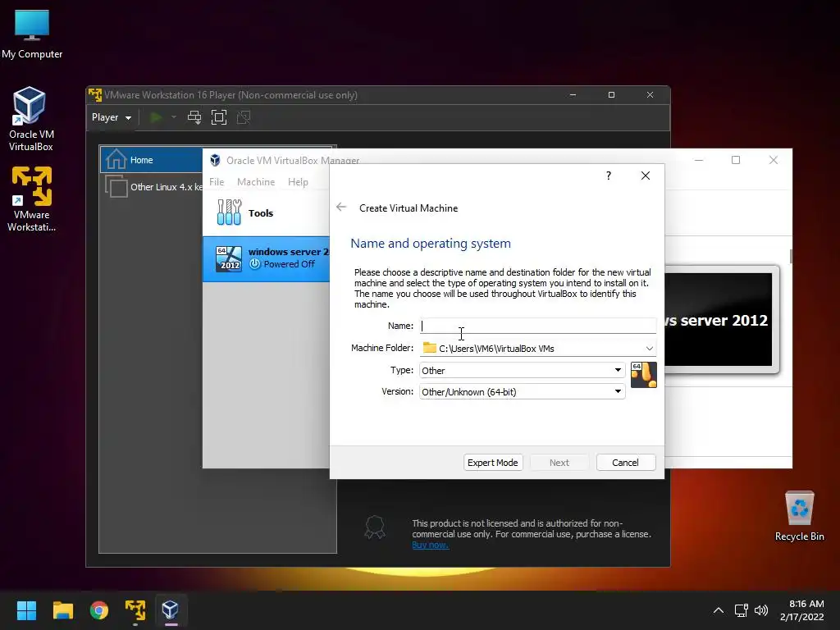840x630 pixels.
Task: Switch to VMware Player taskbar icon
Action: tap(135, 610)
